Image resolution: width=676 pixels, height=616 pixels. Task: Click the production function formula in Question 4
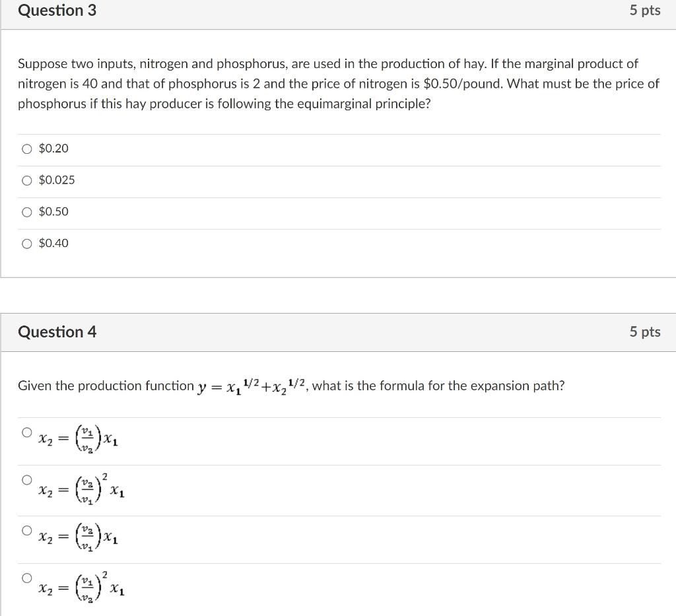(x=252, y=386)
